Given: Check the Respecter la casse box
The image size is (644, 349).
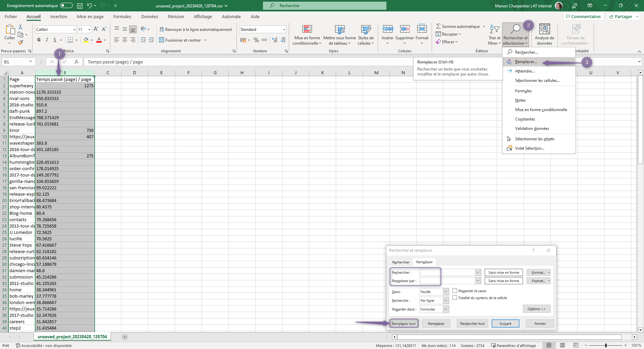Looking at the screenshot, I should point(455,291).
